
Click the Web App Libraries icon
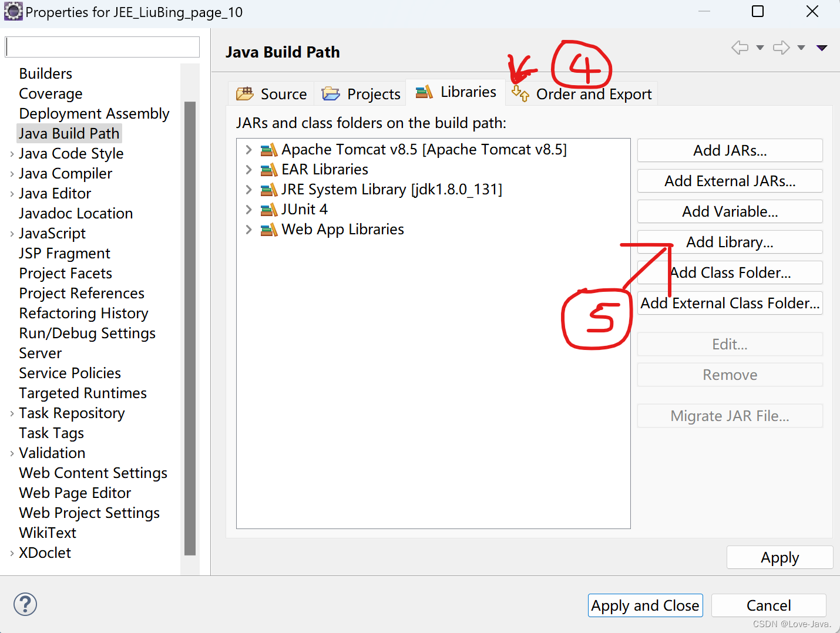pyautogui.click(x=269, y=230)
